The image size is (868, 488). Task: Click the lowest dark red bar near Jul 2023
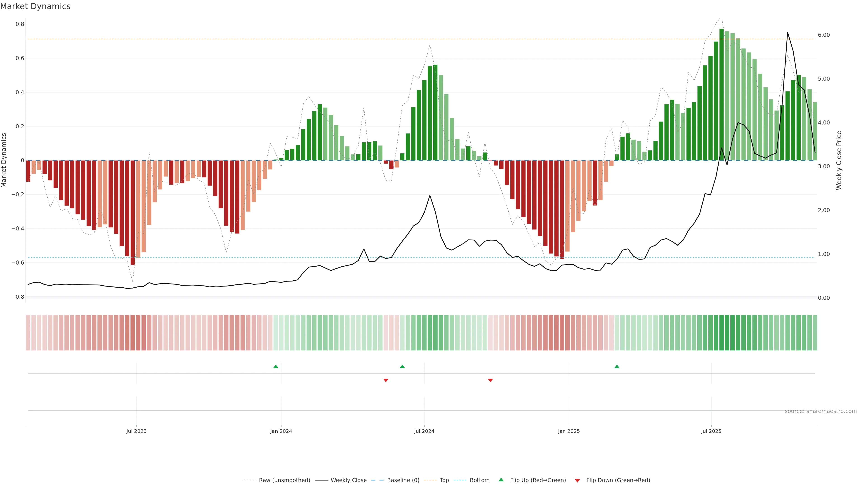[132, 212]
